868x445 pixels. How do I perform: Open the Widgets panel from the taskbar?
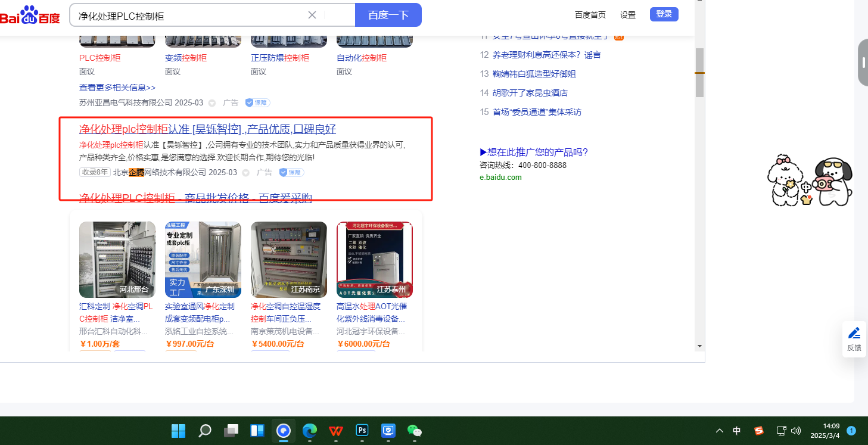pyautogui.click(x=257, y=431)
